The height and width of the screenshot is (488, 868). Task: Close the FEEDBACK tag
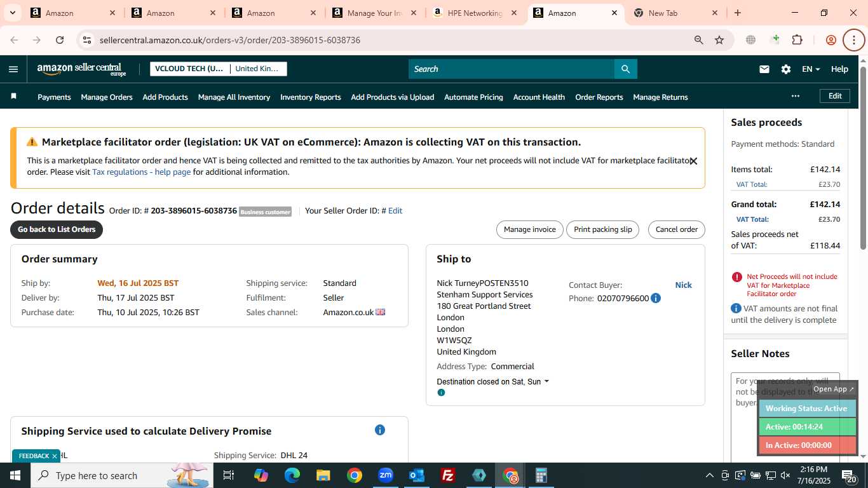point(55,456)
